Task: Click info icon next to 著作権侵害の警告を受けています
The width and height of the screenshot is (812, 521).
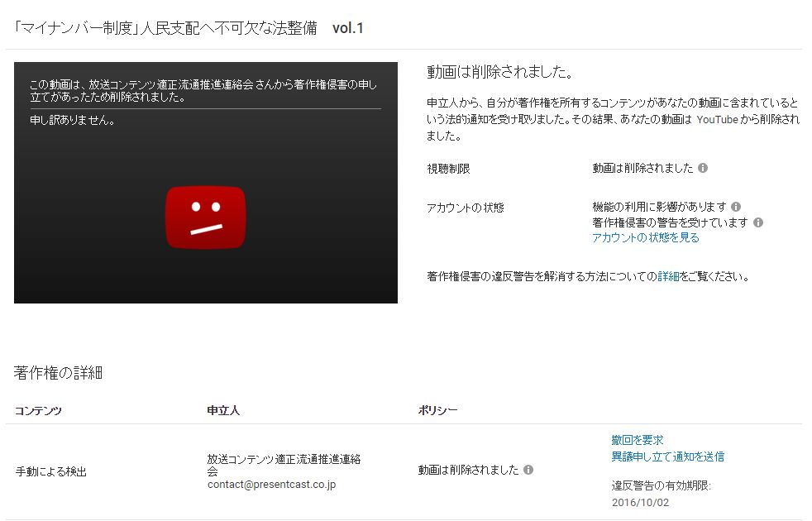Action: pos(758,222)
